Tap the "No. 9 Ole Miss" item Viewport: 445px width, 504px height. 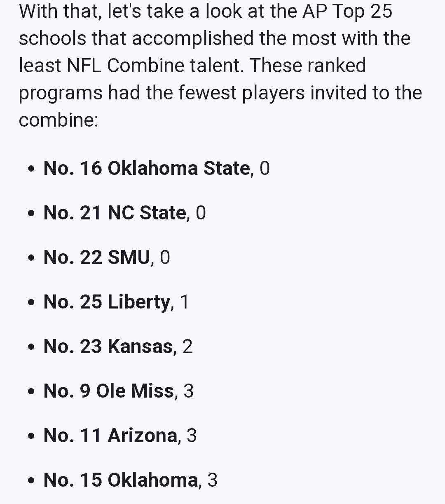point(108,391)
